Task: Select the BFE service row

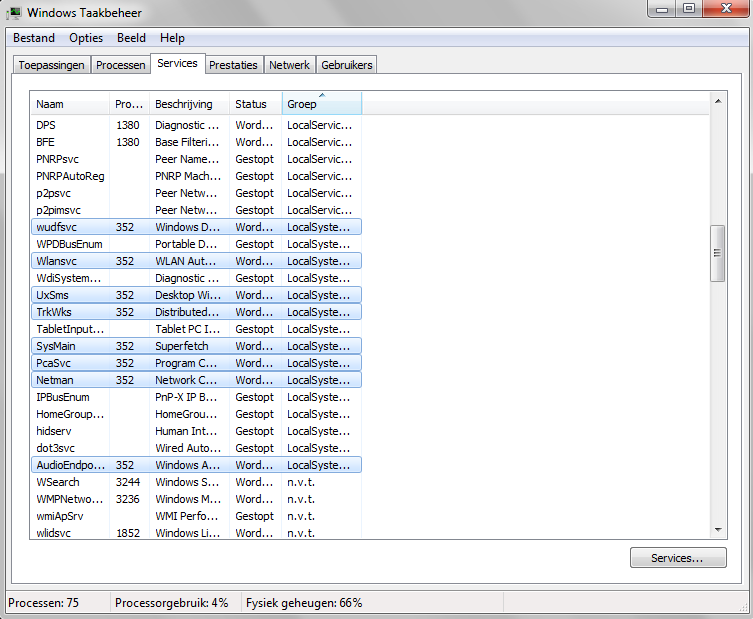Action: pos(196,142)
